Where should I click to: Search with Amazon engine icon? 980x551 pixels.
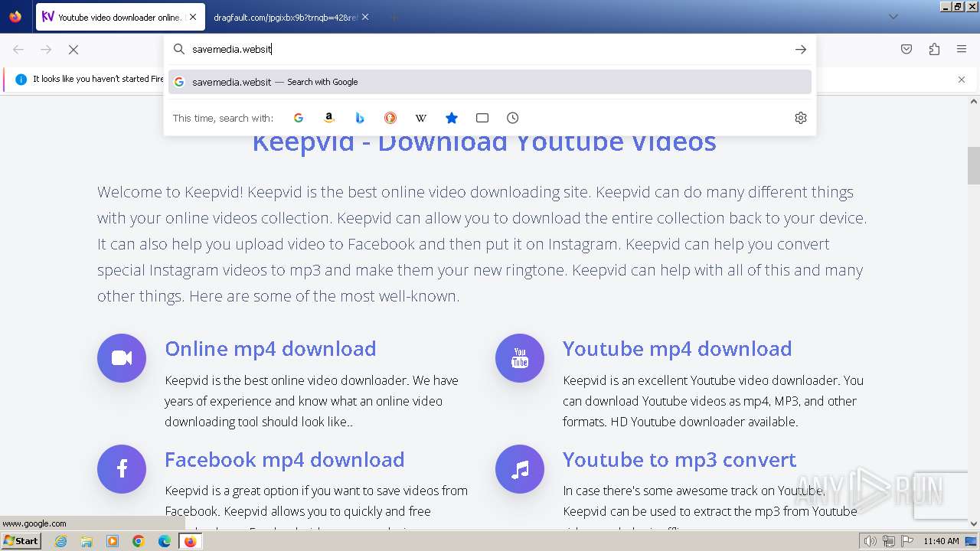tap(329, 118)
